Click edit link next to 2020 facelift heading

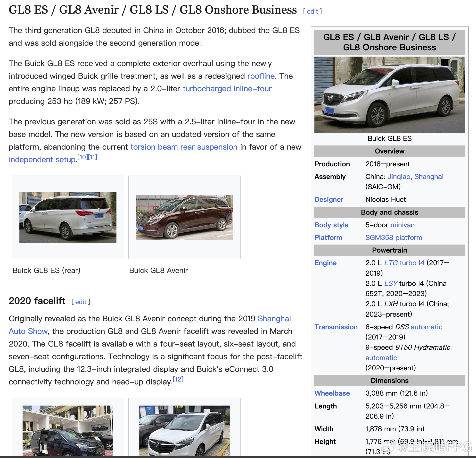pos(81,302)
